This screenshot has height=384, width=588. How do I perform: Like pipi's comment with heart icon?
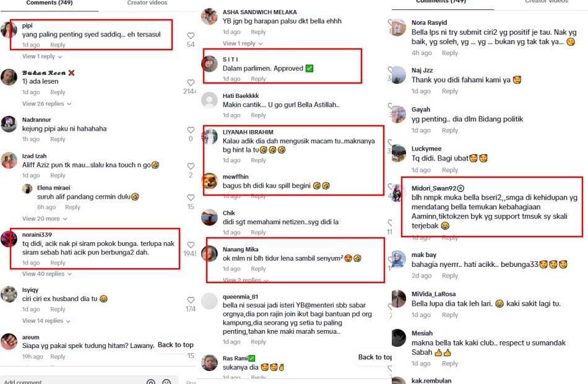pos(191,36)
